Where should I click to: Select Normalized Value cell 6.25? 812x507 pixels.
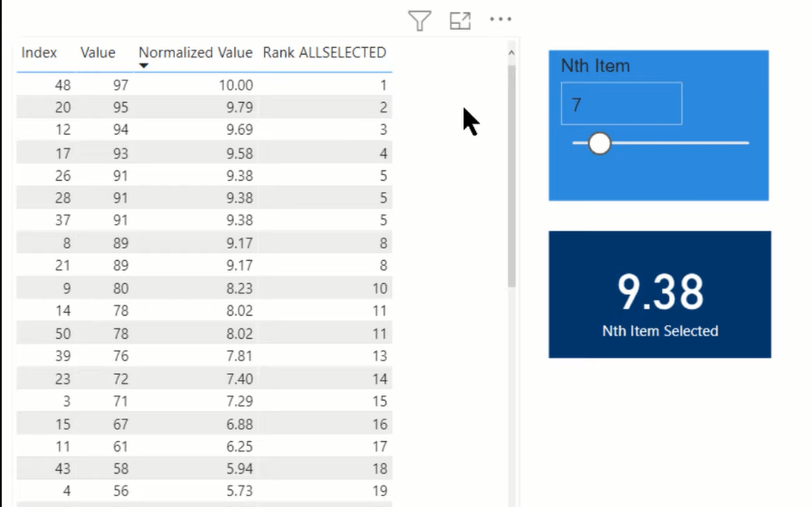tap(239, 446)
